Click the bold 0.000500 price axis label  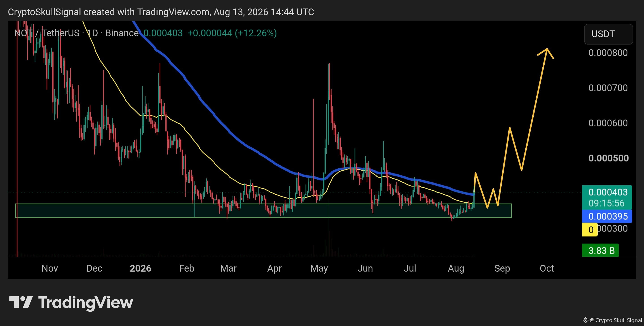pos(608,158)
